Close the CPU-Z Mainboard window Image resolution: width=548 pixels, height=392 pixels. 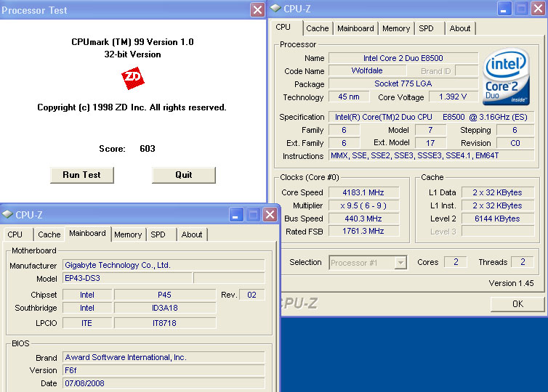[x=270, y=214]
